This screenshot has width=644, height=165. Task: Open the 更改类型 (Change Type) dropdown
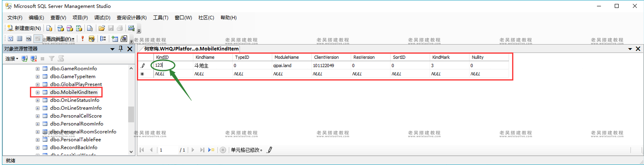pyautogui.click(x=60, y=39)
